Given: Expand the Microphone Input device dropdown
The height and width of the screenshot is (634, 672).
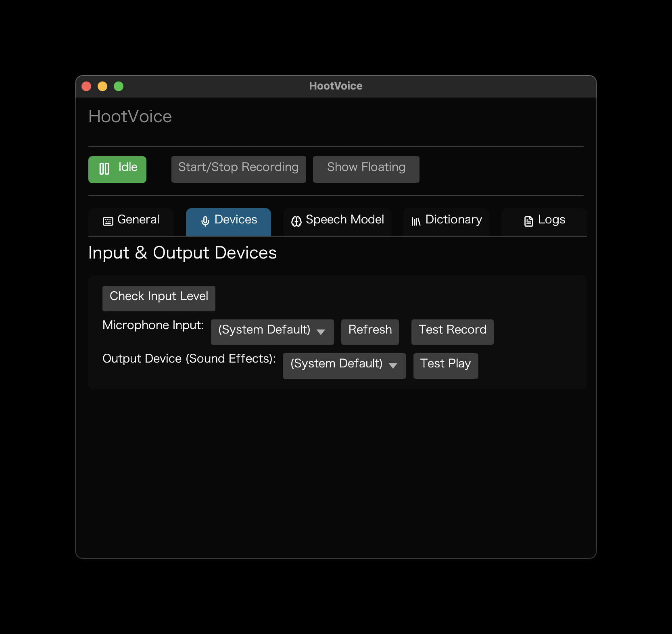Looking at the screenshot, I should [272, 332].
